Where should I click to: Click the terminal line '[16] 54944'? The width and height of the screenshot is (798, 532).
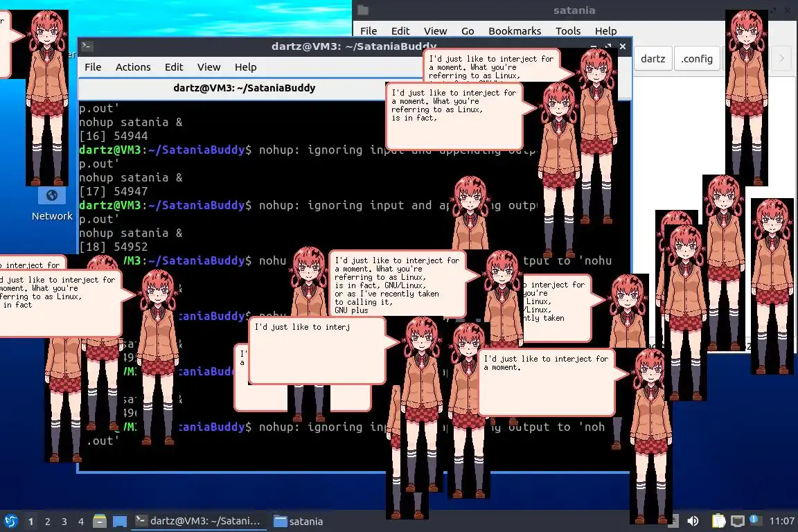(x=114, y=136)
